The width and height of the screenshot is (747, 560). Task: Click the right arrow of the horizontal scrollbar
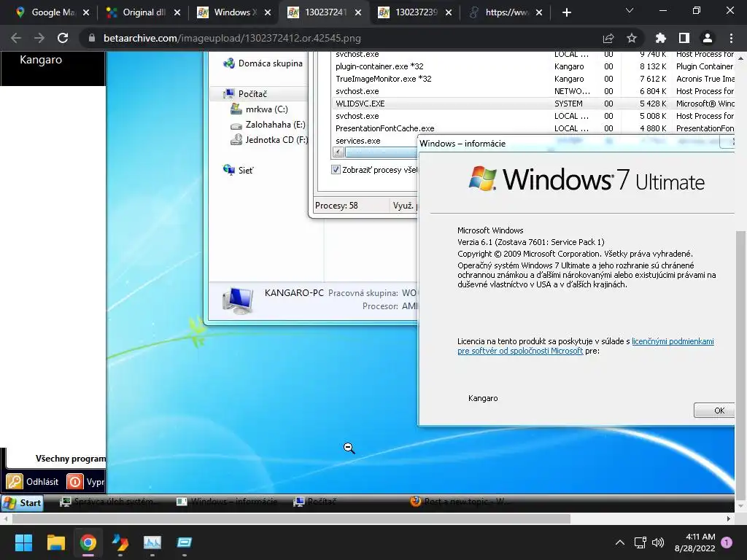point(729,518)
